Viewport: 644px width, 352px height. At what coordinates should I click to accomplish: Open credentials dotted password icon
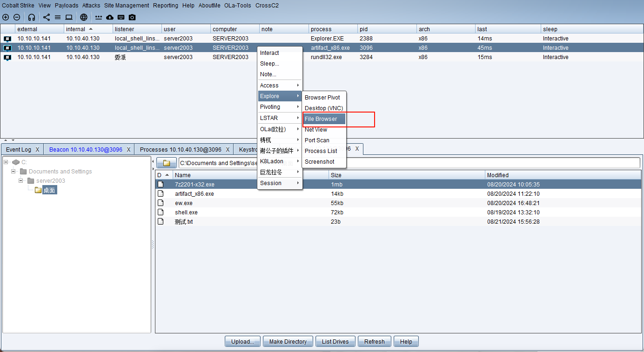click(x=99, y=17)
